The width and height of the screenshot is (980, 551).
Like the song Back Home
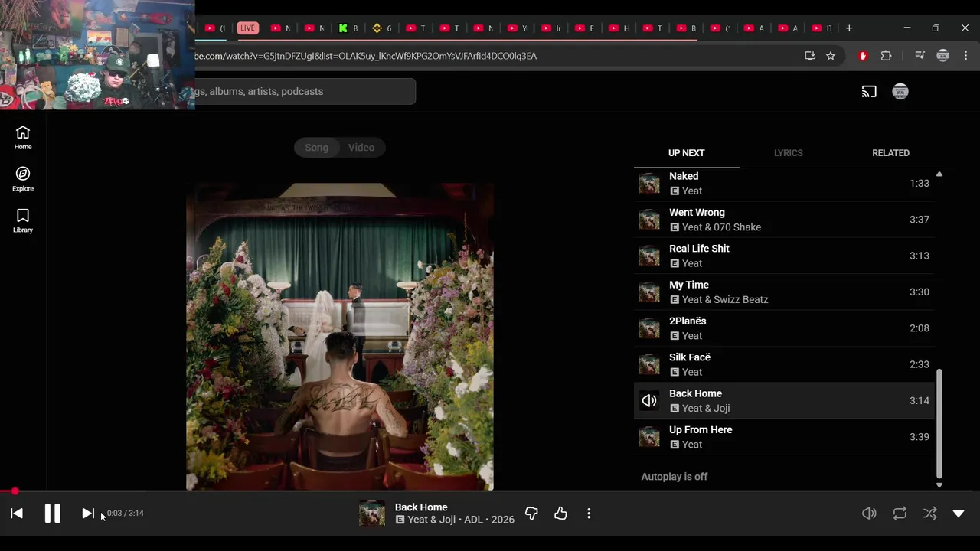pos(560,514)
